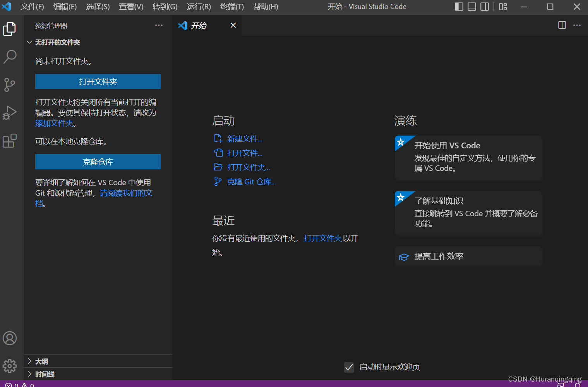
Task: Split the editor to the right
Action: 562,25
